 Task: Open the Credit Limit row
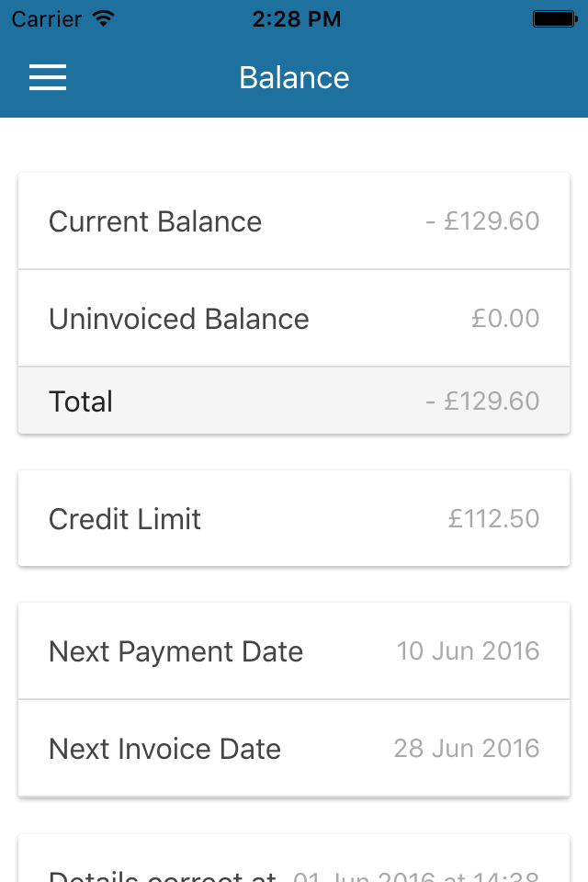click(x=294, y=518)
